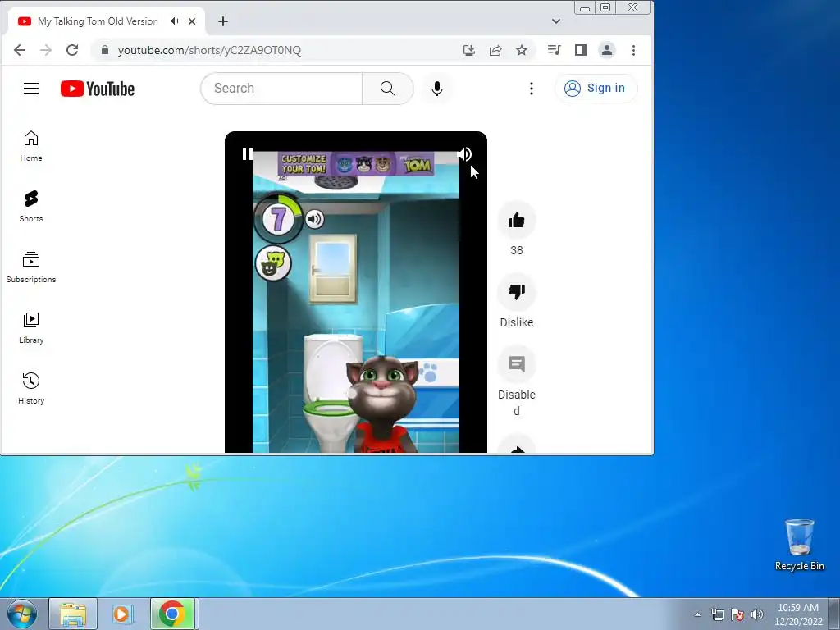Dislike the short with thumbs down
Viewport: 840px width, 630px height.
517,292
